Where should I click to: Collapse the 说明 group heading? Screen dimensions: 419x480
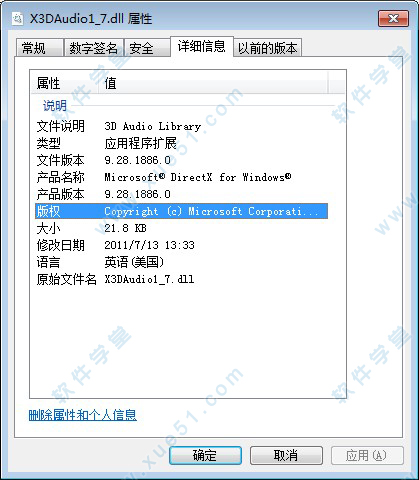55,106
